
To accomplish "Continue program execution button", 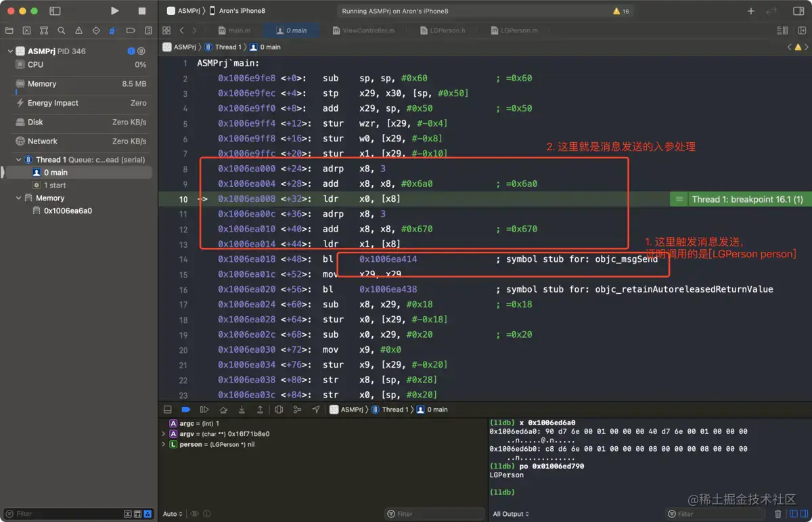I will pos(204,410).
